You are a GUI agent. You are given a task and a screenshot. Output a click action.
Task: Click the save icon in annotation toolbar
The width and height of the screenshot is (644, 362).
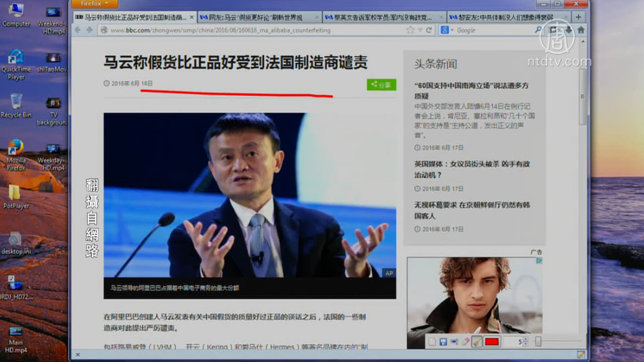(443, 342)
